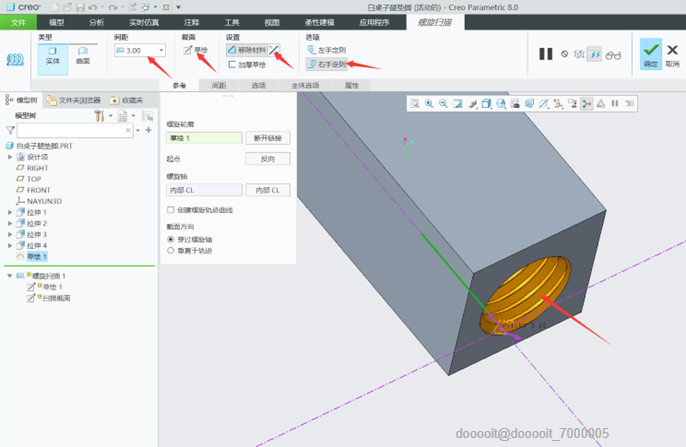
Task: Select the 右手定则 right-hand rule option
Action: click(x=326, y=64)
